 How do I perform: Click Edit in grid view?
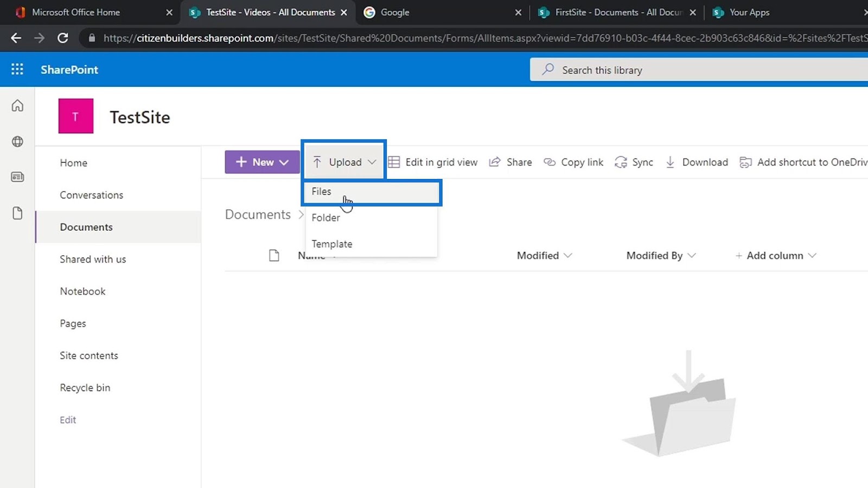(x=433, y=162)
